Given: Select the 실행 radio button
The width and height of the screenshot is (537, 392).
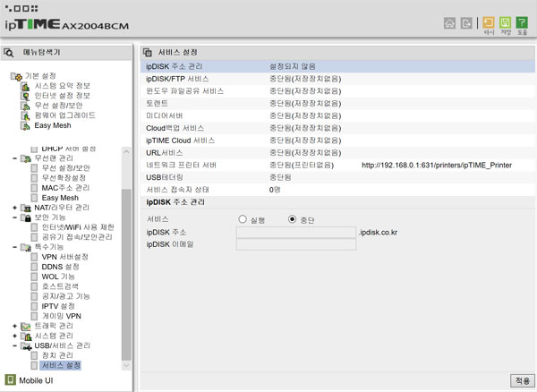Looking at the screenshot, I should (x=243, y=219).
